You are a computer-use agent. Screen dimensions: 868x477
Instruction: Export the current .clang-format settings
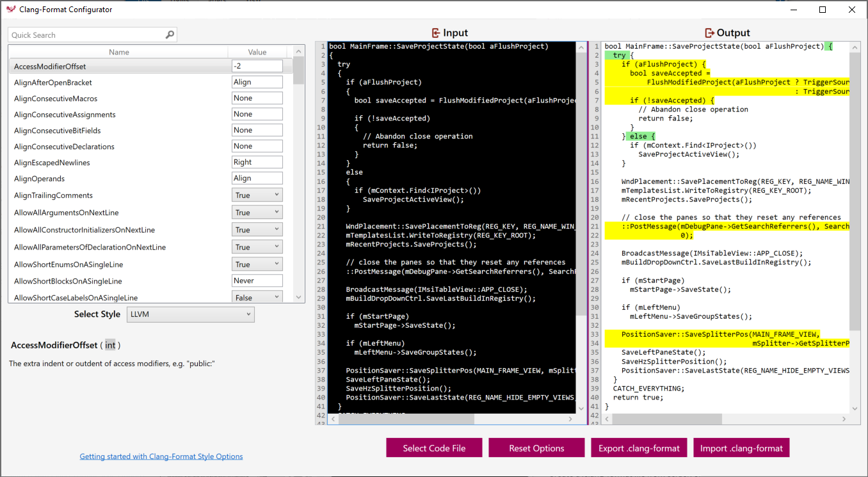(639, 448)
